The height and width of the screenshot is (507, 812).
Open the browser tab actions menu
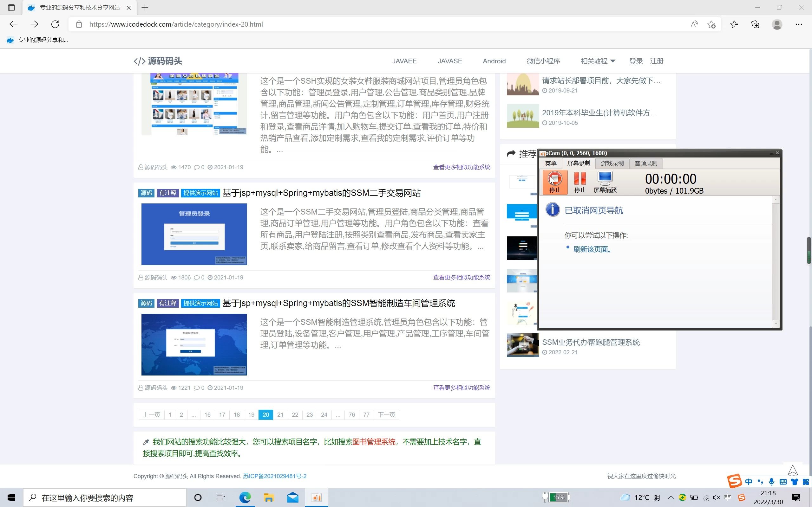pyautogui.click(x=11, y=7)
